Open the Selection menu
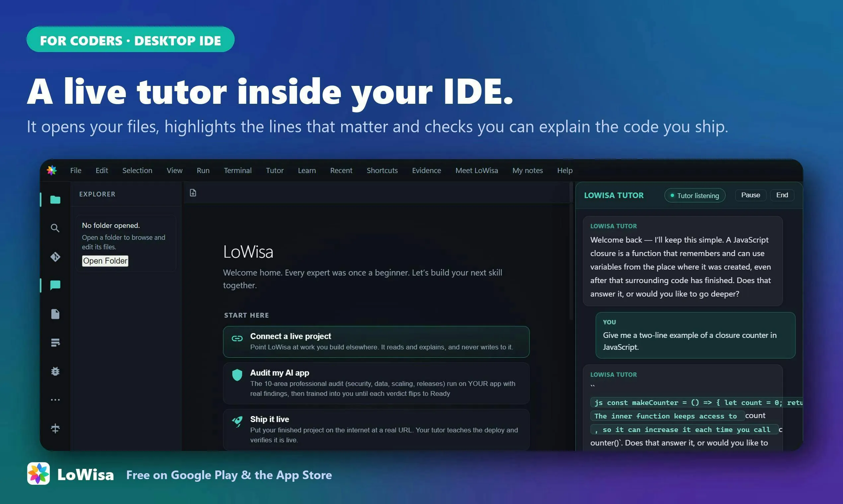Viewport: 843px width, 504px height. tap(137, 170)
